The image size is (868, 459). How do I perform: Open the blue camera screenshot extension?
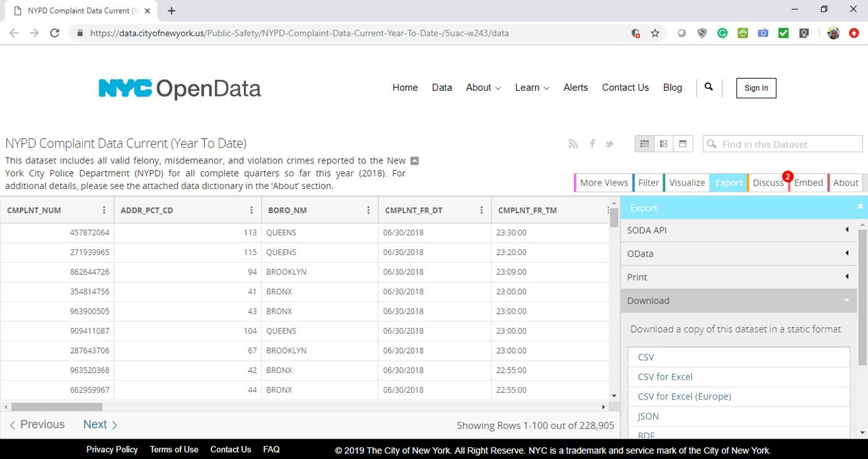click(x=763, y=33)
